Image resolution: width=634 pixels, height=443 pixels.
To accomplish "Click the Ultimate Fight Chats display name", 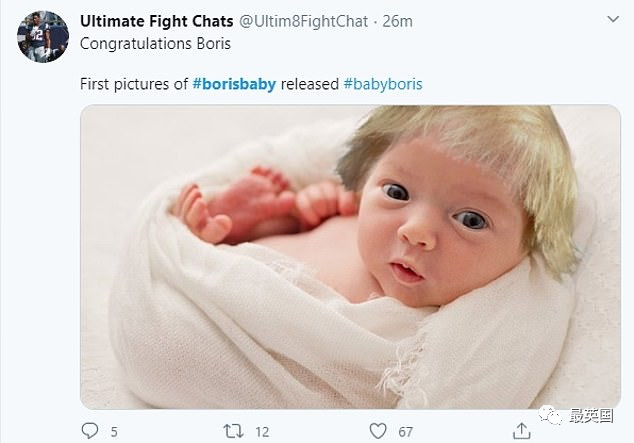I will [157, 20].
